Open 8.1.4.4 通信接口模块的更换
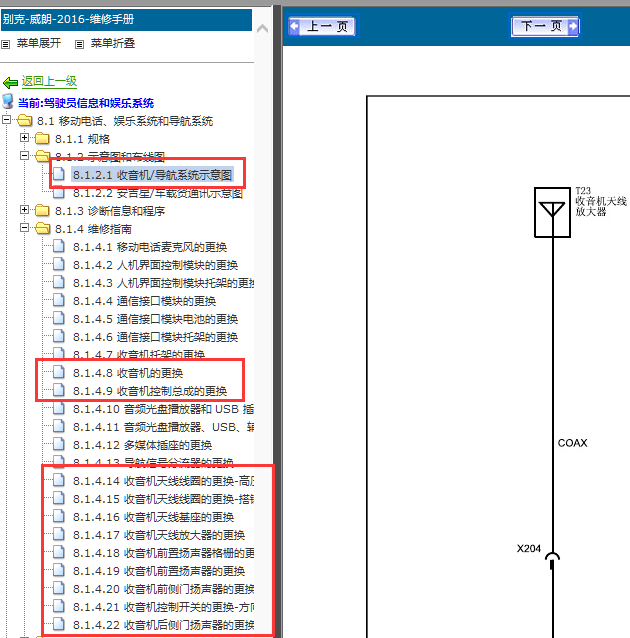This screenshot has width=630, height=638. click(144, 301)
